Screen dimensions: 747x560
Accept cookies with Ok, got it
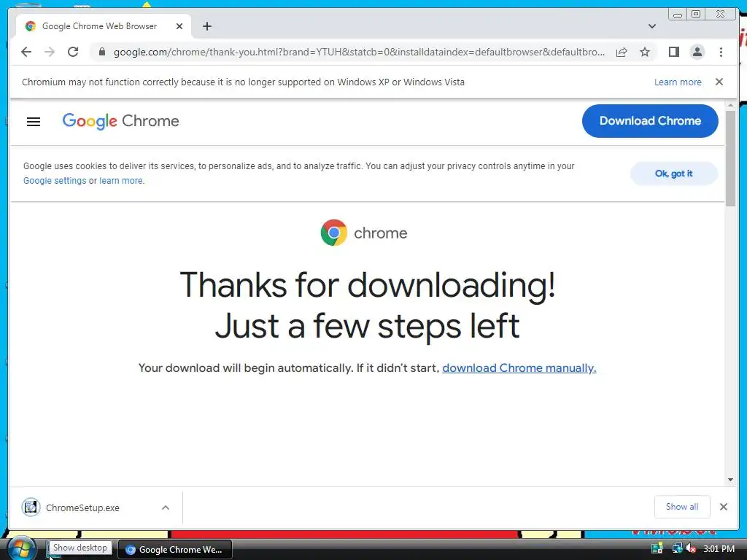click(673, 174)
